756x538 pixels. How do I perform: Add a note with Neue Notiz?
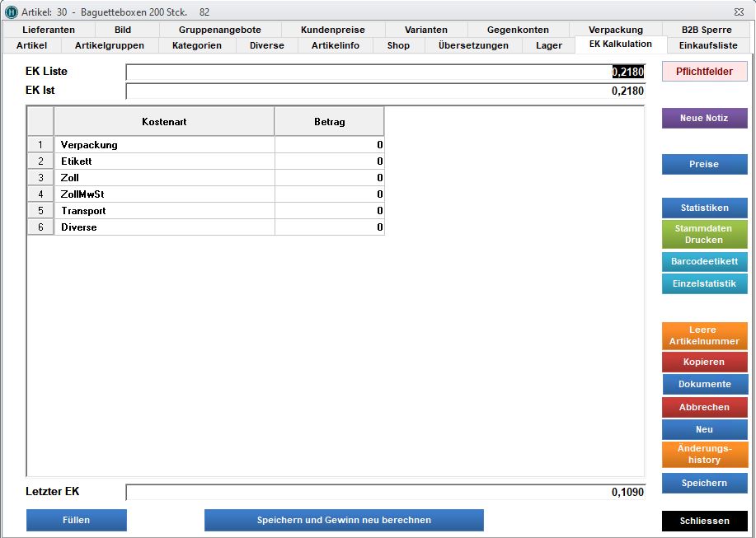pos(704,119)
